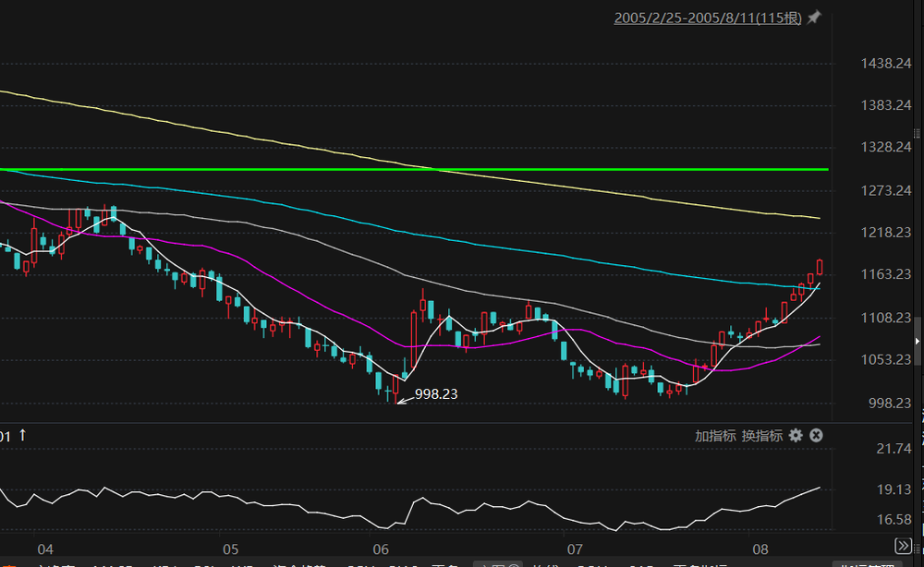
Task: Click the 998.23 low price label
Action: pyautogui.click(x=436, y=393)
